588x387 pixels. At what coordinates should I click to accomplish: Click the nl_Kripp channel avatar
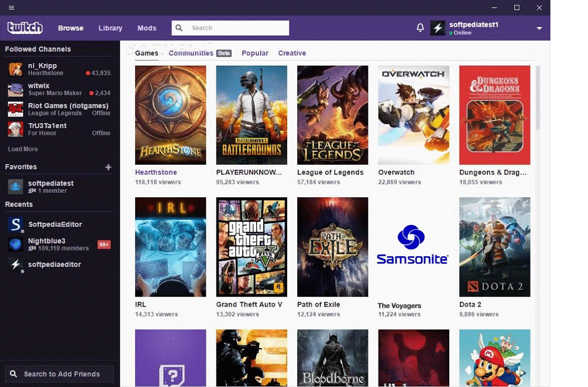pyautogui.click(x=15, y=69)
